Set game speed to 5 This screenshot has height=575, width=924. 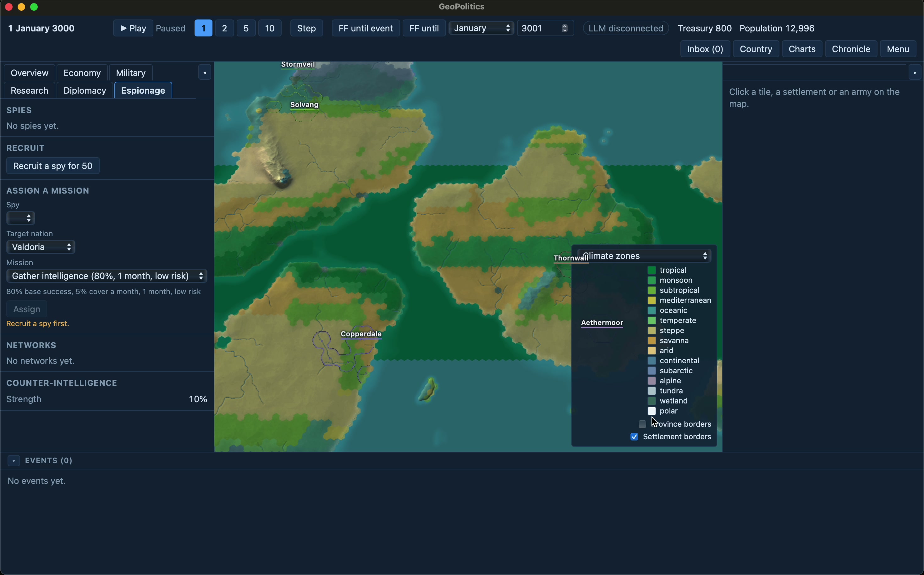[x=246, y=28]
